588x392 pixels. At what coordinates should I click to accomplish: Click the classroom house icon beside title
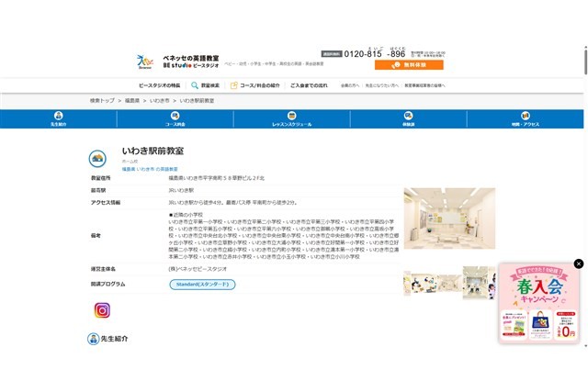point(97,159)
